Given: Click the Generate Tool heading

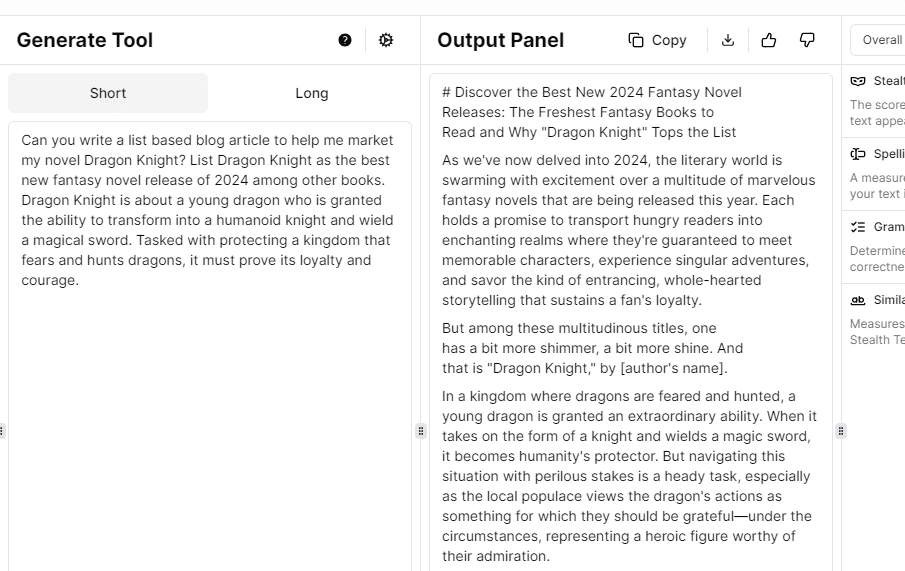Looking at the screenshot, I should (85, 40).
